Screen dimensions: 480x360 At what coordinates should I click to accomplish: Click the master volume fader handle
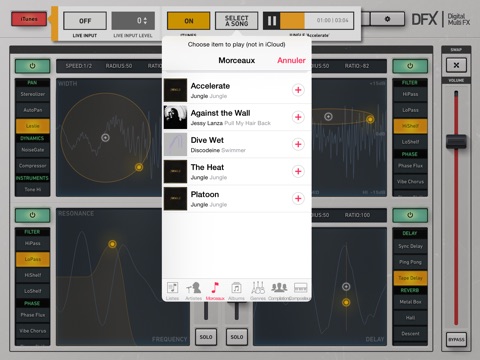(x=456, y=141)
